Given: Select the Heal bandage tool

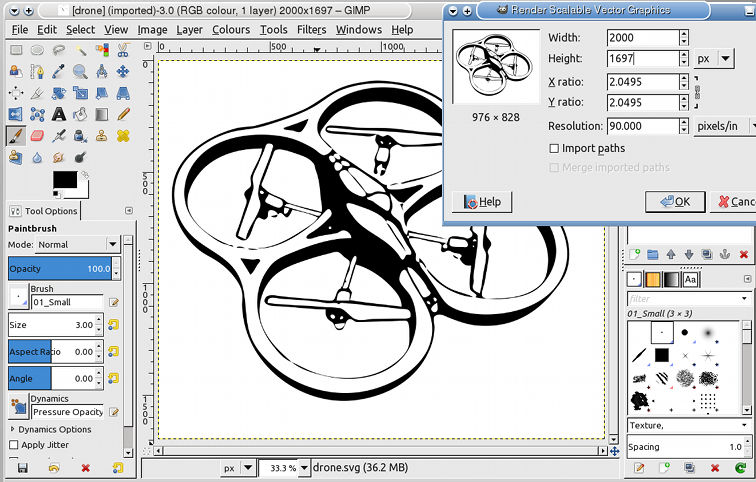Looking at the screenshot, I should point(123,136).
